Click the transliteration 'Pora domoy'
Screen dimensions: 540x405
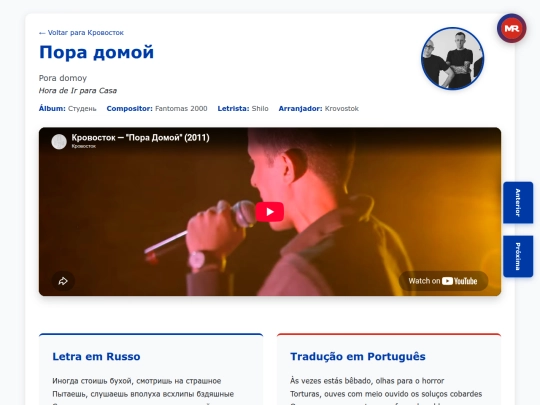63,78
